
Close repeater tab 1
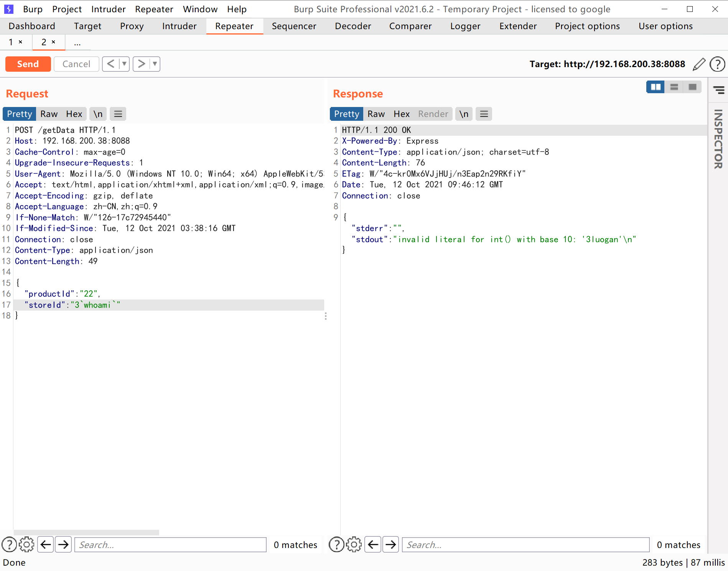(20, 42)
